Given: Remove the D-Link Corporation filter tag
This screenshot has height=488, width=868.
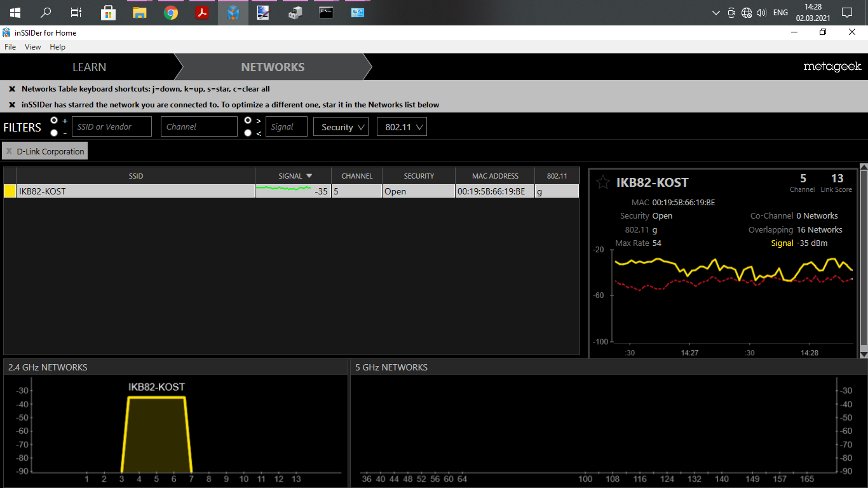Looking at the screenshot, I should point(9,151).
